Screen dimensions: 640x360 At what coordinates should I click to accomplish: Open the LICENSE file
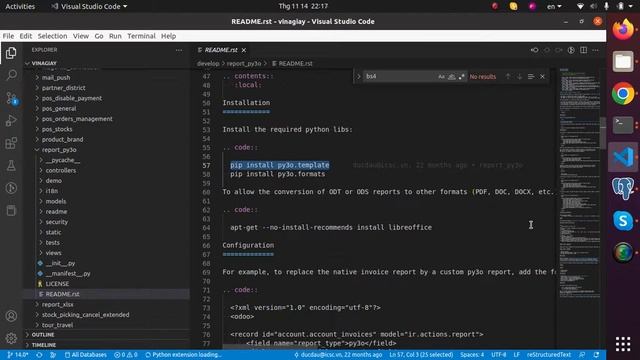click(x=57, y=284)
